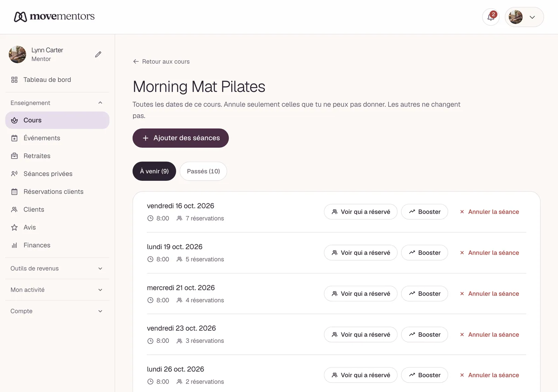Open the user avatar dropdown menu
The image size is (558, 392).
(x=524, y=17)
